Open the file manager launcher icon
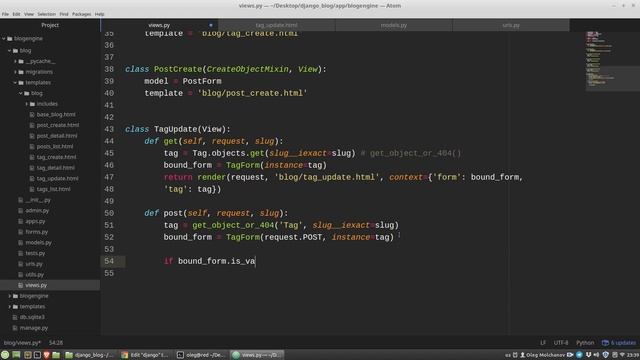 pyautogui.click(x=56, y=355)
